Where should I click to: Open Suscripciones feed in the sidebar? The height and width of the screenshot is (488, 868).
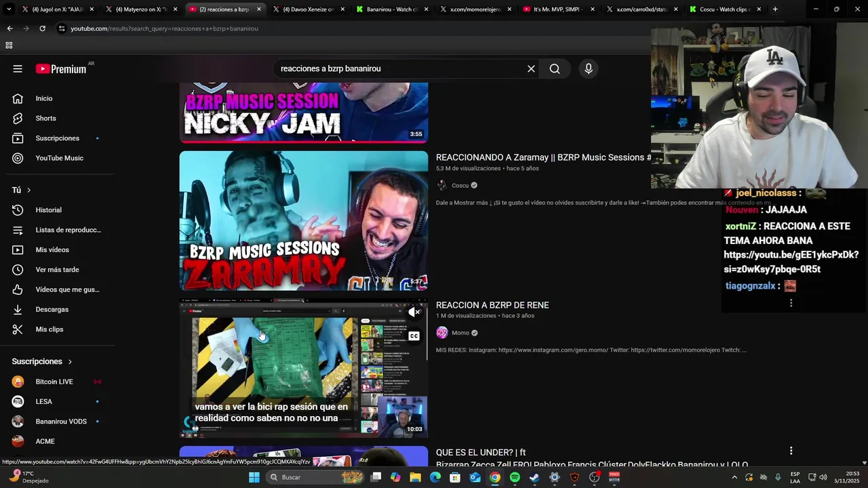point(57,138)
